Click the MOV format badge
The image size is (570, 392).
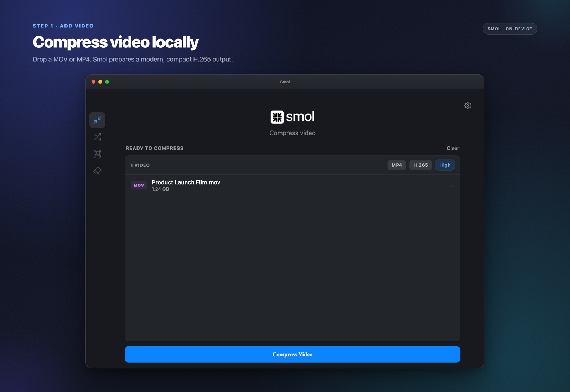point(139,185)
